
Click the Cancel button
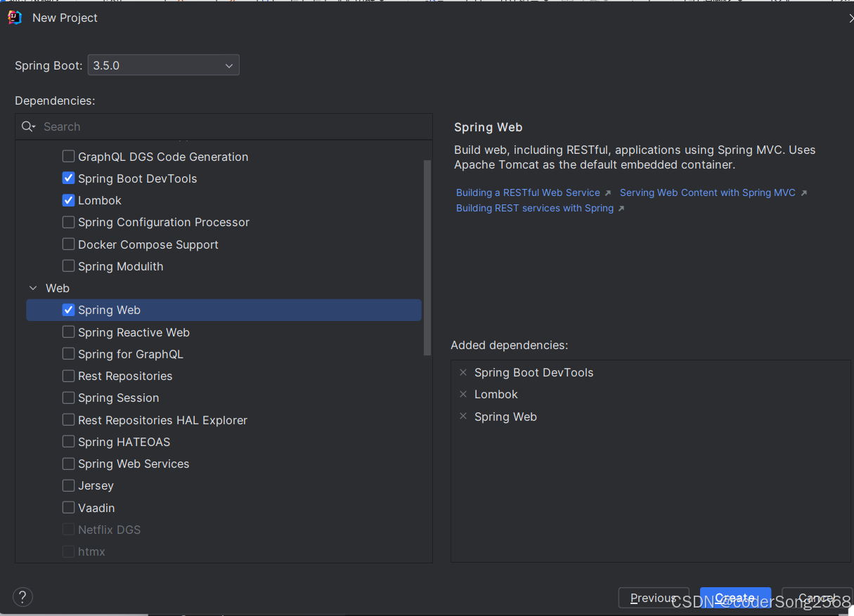pos(817,598)
